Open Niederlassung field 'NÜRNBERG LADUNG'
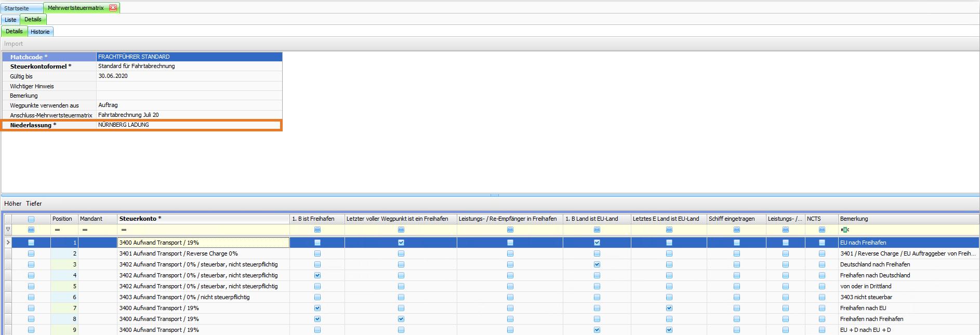Screen dimensions: 980x335 189,125
